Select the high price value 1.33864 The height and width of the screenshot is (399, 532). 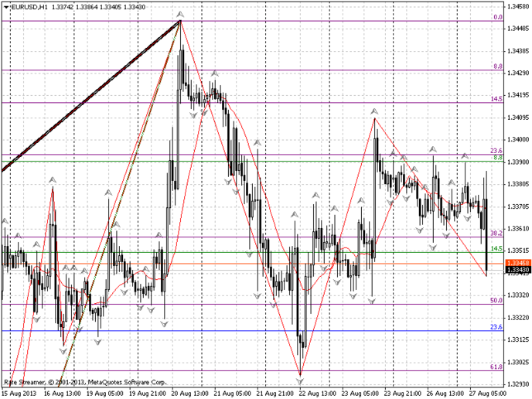[87, 7]
